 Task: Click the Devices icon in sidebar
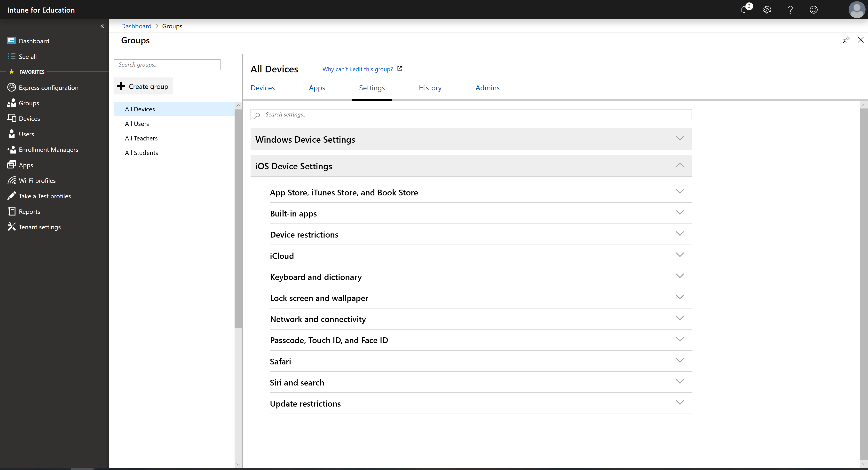12,118
